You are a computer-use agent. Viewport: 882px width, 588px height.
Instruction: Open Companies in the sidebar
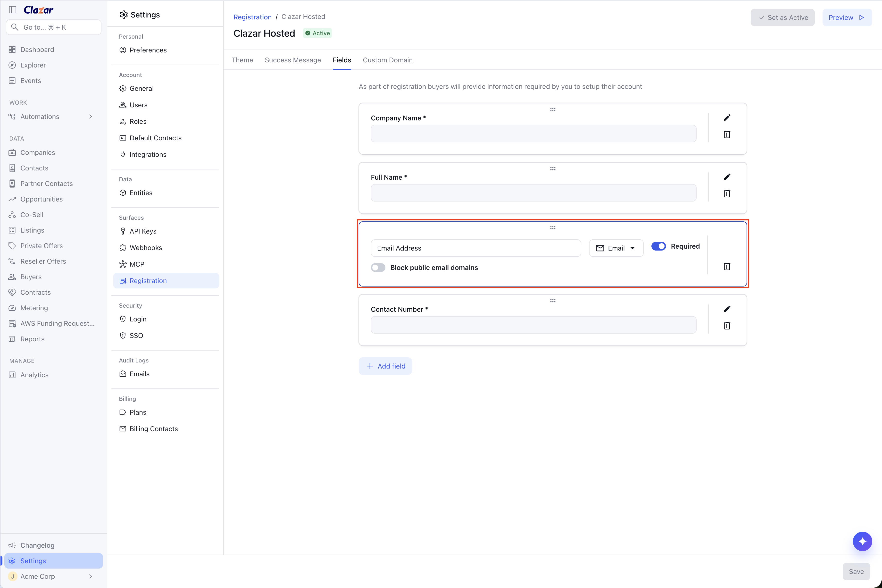54,153
